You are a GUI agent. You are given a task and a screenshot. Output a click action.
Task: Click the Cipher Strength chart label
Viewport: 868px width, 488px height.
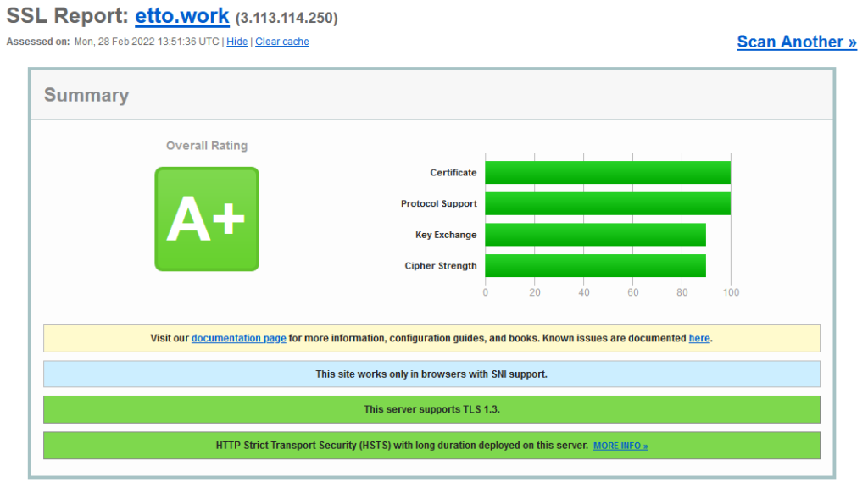pos(440,266)
